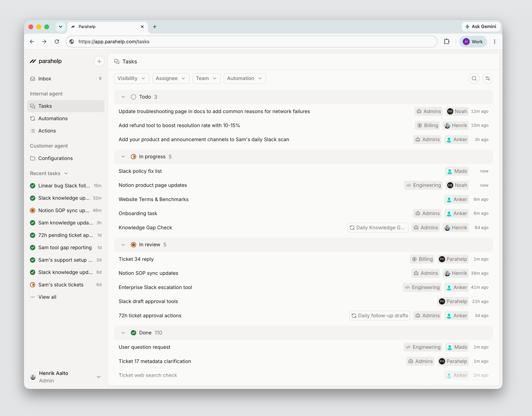Go forward with the browser forward arrow
532x416 pixels.
44,42
